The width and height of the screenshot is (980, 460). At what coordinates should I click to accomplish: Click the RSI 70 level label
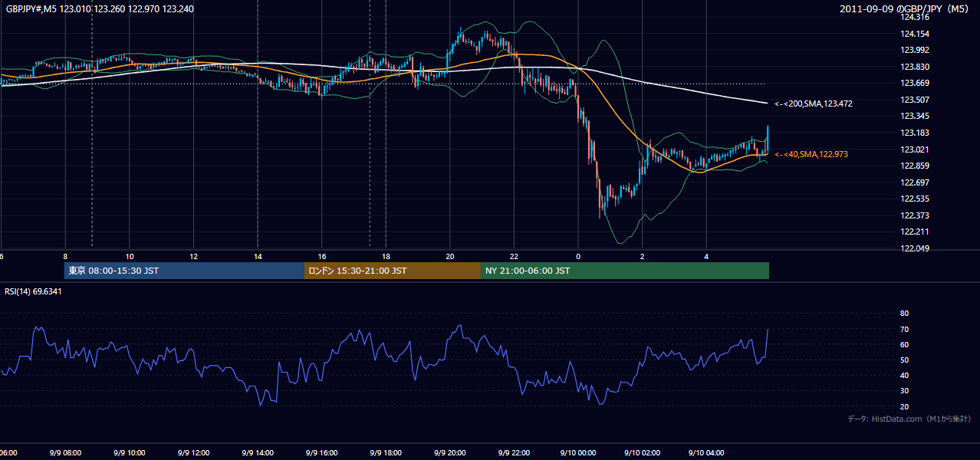click(x=904, y=329)
